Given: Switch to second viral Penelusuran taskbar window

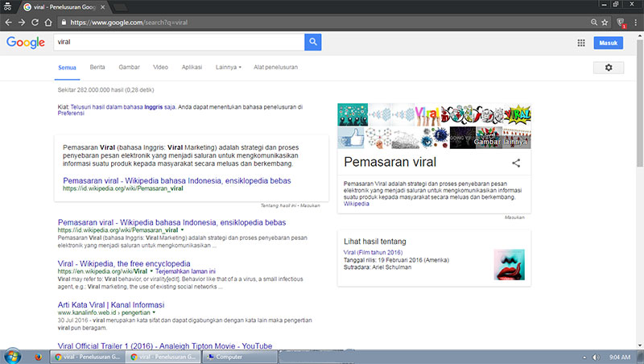Looking at the screenshot, I should pos(163,357).
